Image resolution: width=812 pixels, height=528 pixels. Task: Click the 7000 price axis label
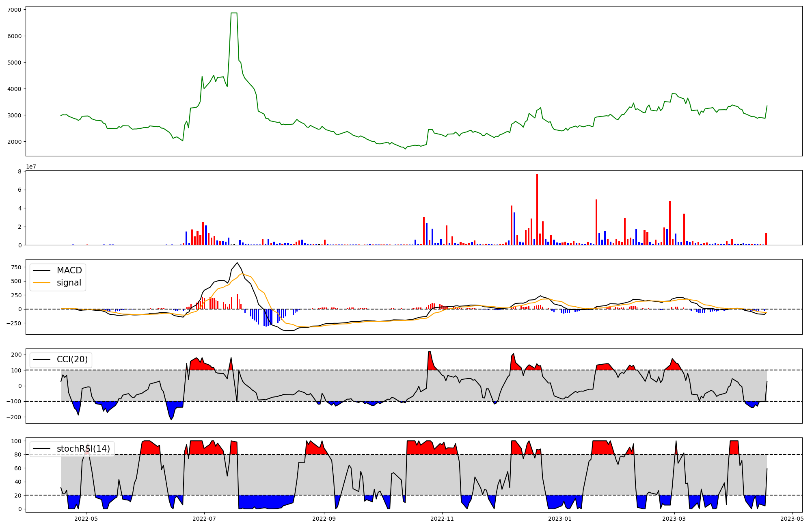[15, 9]
